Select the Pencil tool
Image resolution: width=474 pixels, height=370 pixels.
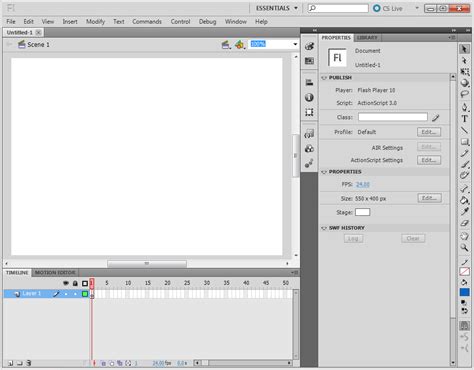coord(464,153)
